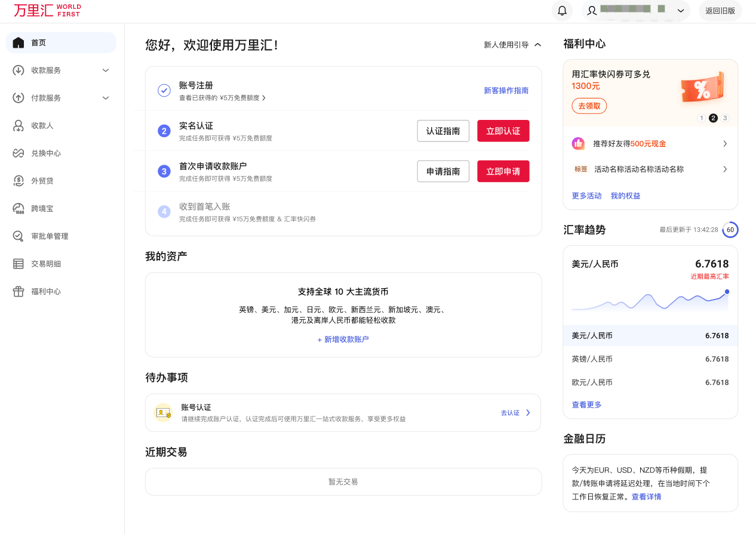Image resolution: width=756 pixels, height=534 pixels.
Task: Open 外贸贷 loan icon in sidebar
Action: click(19, 181)
